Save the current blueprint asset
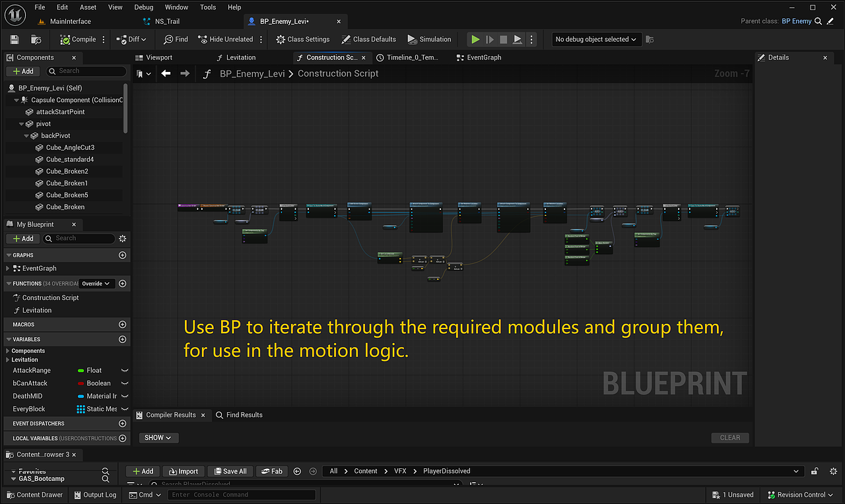 click(x=15, y=40)
